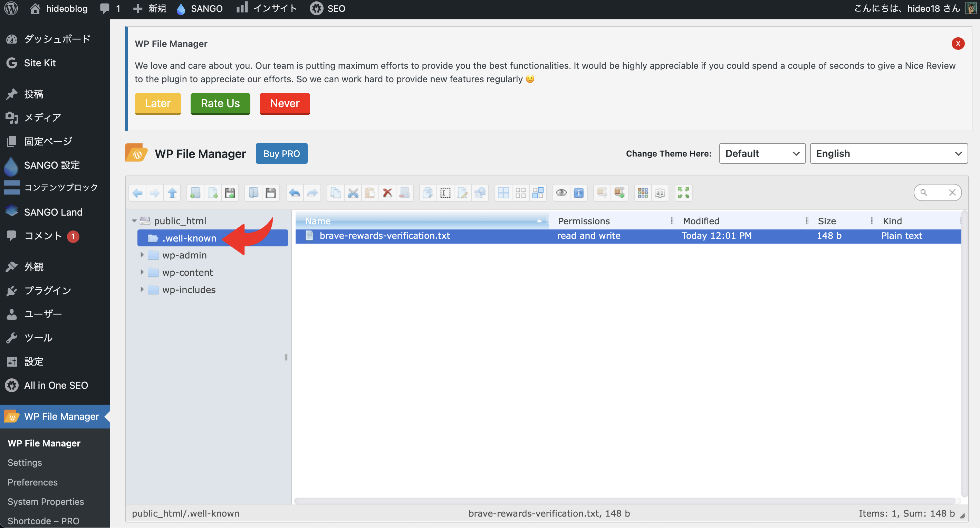Open System Properties submenu item
Viewport: 980px width, 528px height.
coord(46,501)
